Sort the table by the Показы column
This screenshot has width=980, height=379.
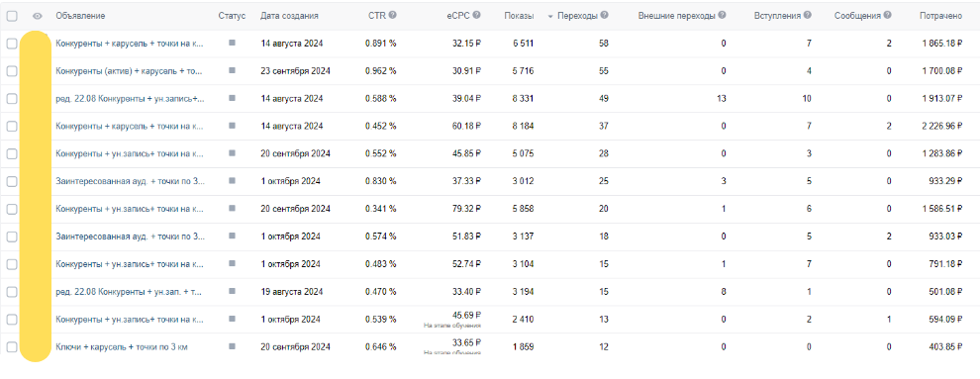(519, 16)
